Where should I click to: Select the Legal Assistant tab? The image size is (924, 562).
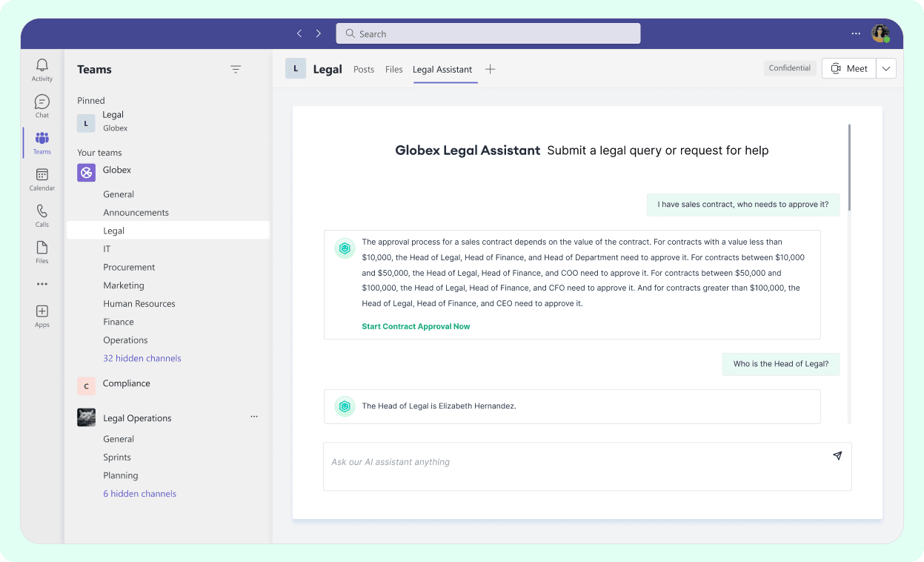(x=442, y=70)
